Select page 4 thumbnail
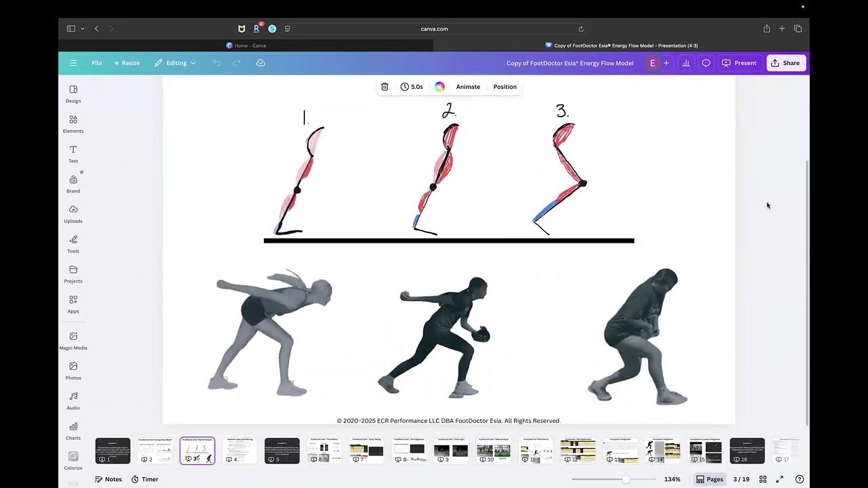The image size is (868, 488). (x=239, y=451)
